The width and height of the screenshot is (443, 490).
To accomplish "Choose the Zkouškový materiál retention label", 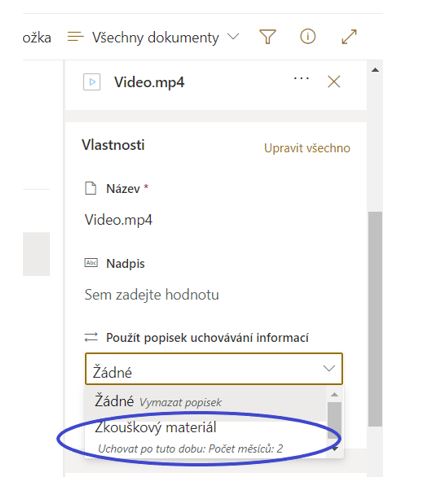I will pos(205,437).
